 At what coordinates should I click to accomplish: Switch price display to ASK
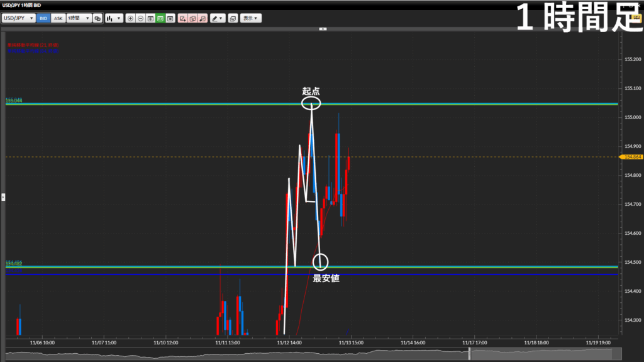pos(58,18)
